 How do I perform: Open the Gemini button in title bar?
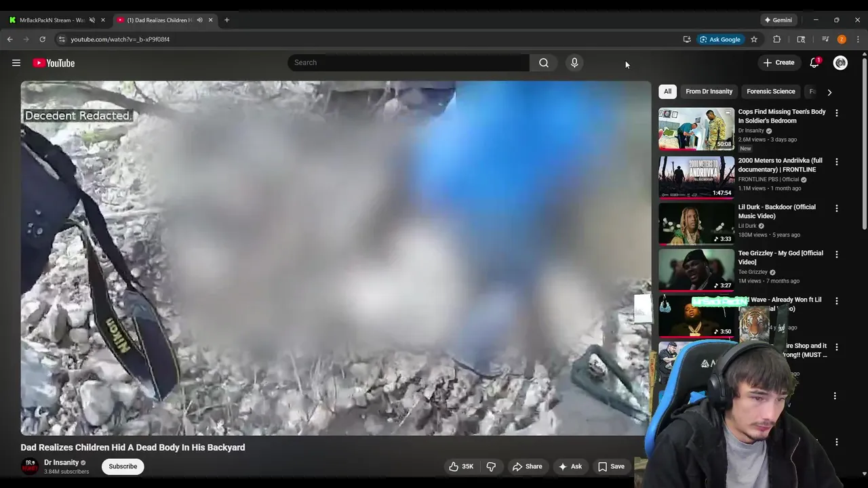(777, 20)
